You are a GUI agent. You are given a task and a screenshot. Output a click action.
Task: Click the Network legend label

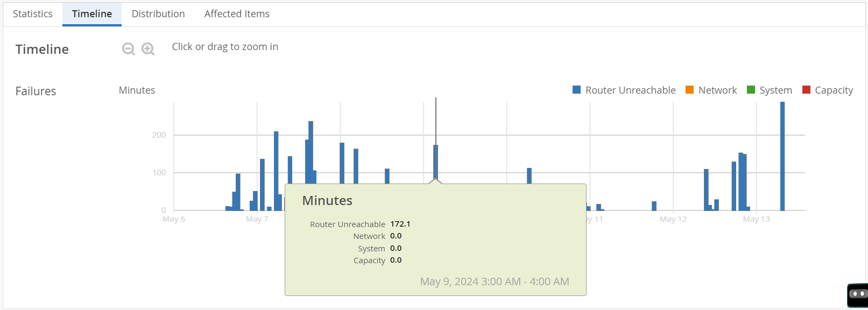point(717,90)
